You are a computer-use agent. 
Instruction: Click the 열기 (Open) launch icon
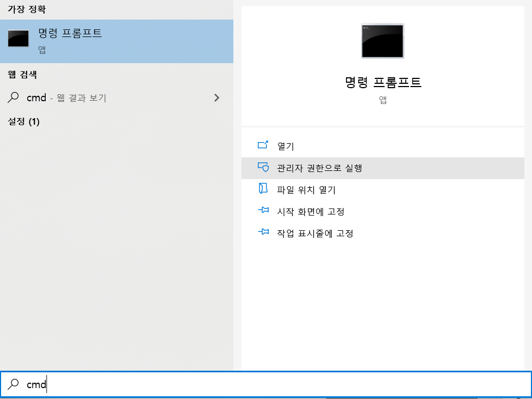click(263, 145)
